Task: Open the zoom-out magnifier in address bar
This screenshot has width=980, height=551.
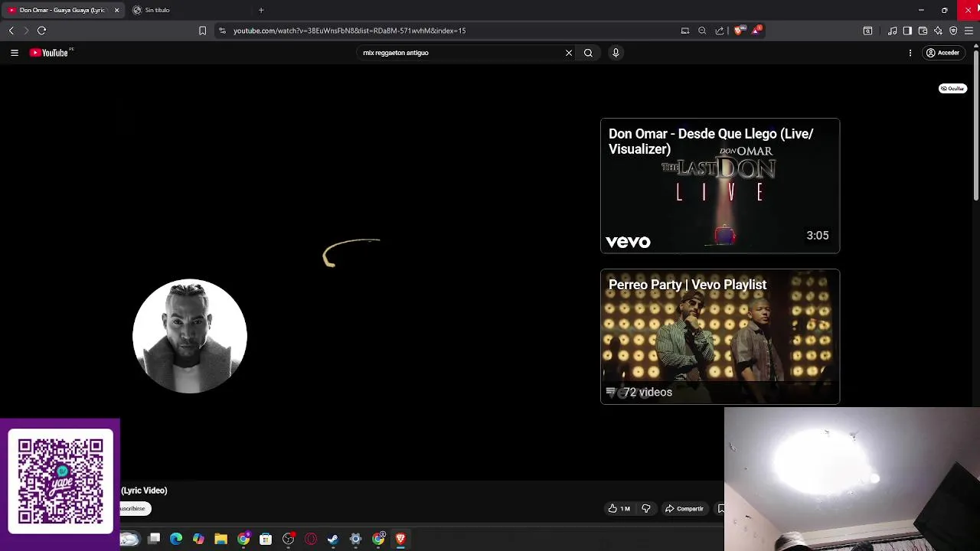Action: coord(702,31)
